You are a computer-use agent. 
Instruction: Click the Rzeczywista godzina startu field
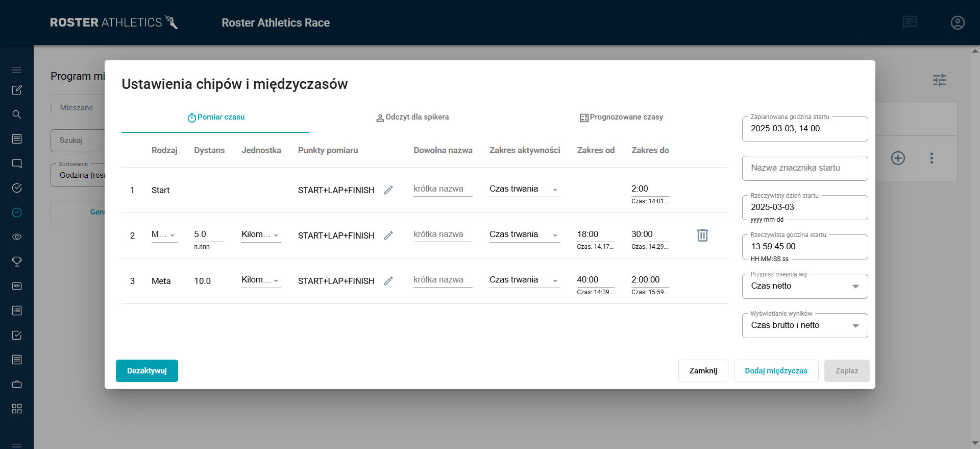pyautogui.click(x=805, y=247)
